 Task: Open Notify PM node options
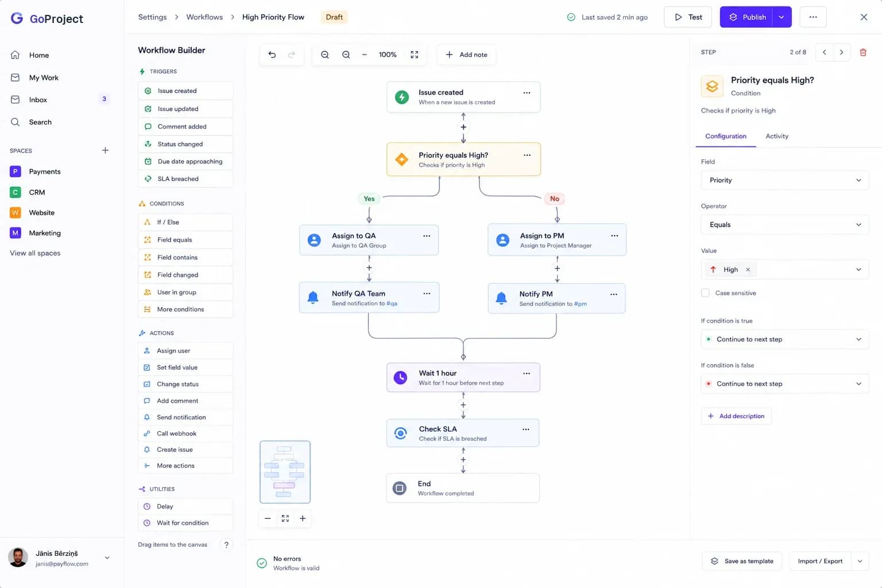(614, 294)
